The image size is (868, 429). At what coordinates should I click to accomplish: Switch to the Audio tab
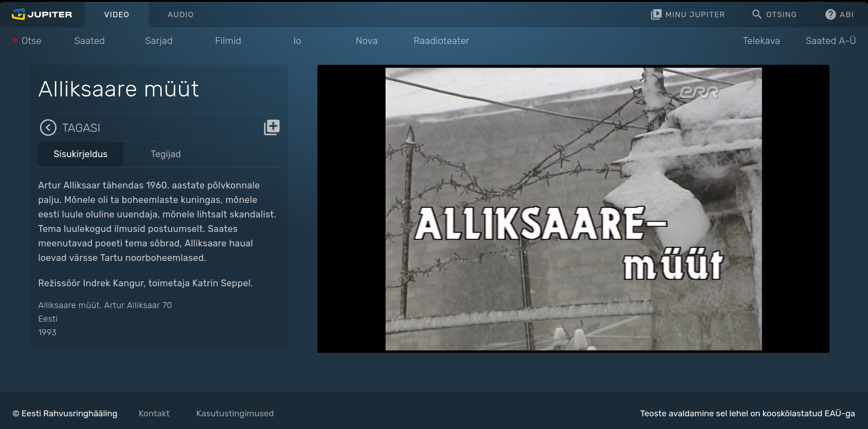click(x=181, y=14)
